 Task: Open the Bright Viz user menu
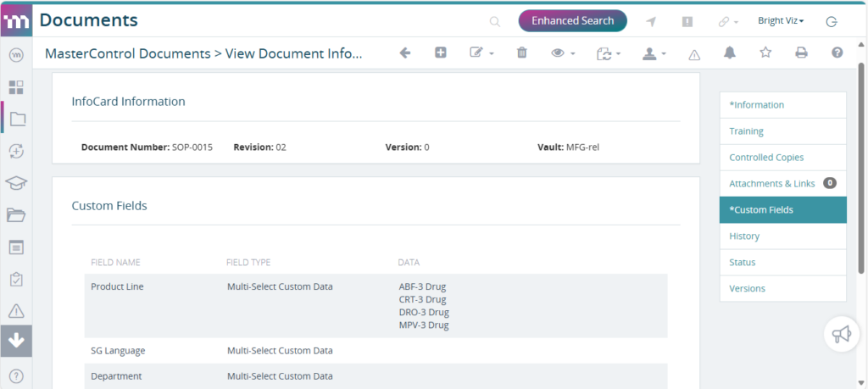coord(781,21)
